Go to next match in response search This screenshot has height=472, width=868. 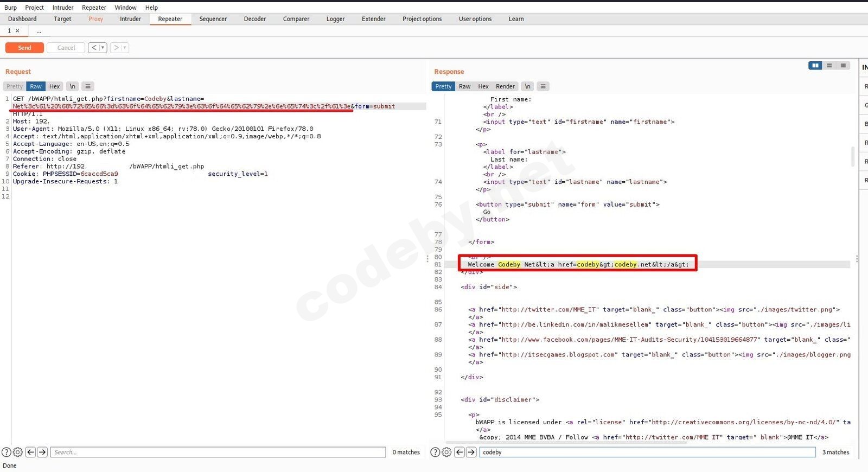[x=471, y=452]
